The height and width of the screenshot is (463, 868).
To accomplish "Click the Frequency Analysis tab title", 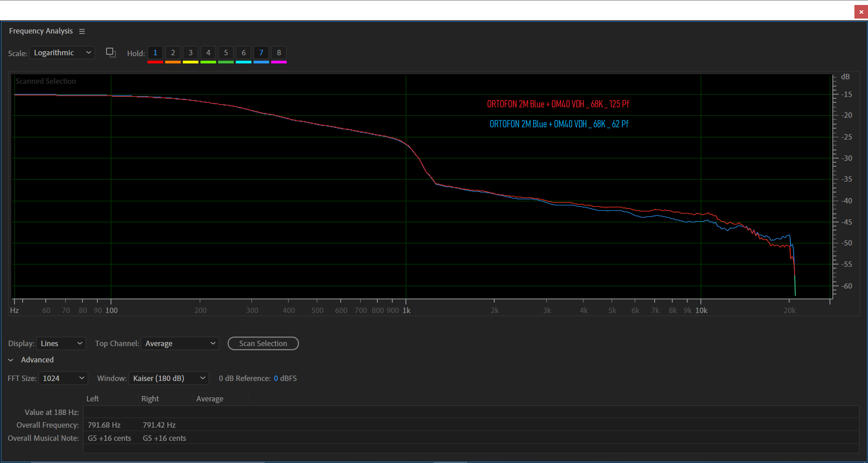I will click(41, 31).
